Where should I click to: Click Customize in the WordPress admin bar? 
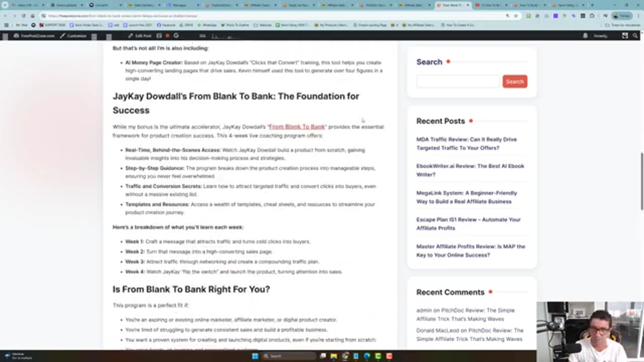coord(73,36)
